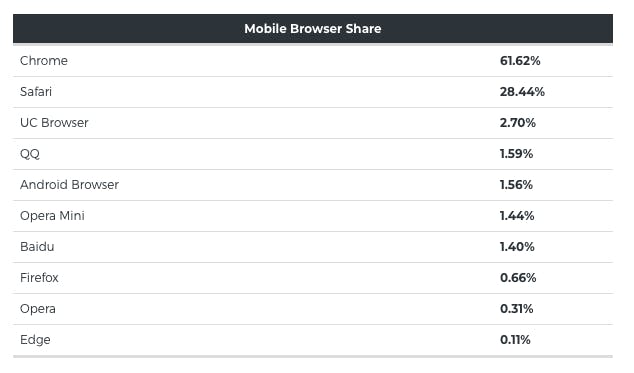This screenshot has width=634, height=373.
Task: Select the Opera row label
Action: (38, 309)
